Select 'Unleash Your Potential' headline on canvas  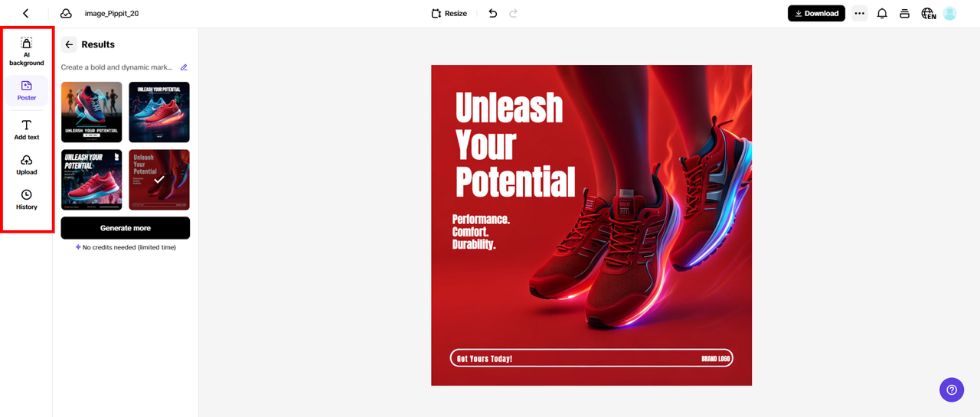pyautogui.click(x=514, y=145)
